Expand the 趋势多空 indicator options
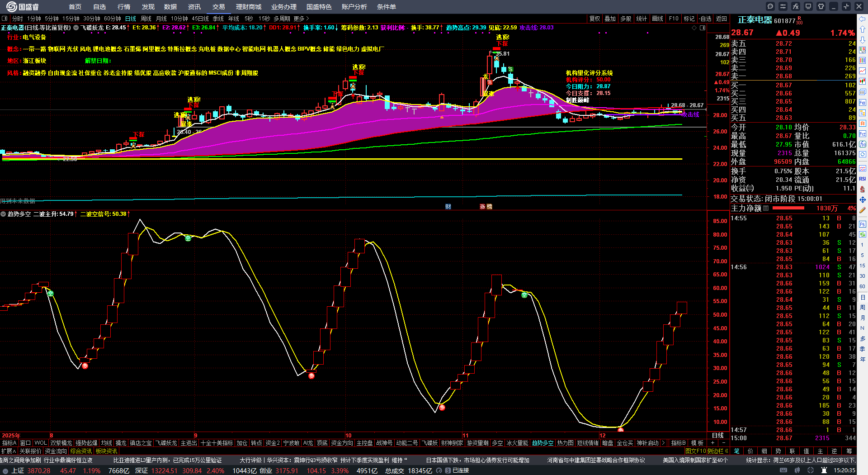Image resolution: width=868 pixels, height=475 pixels. [x=4, y=214]
